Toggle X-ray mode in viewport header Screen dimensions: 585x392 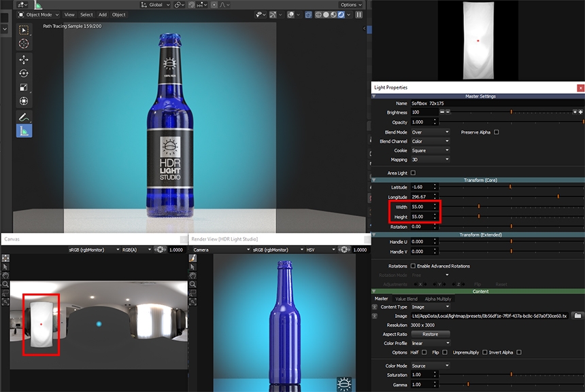pyautogui.click(x=308, y=14)
